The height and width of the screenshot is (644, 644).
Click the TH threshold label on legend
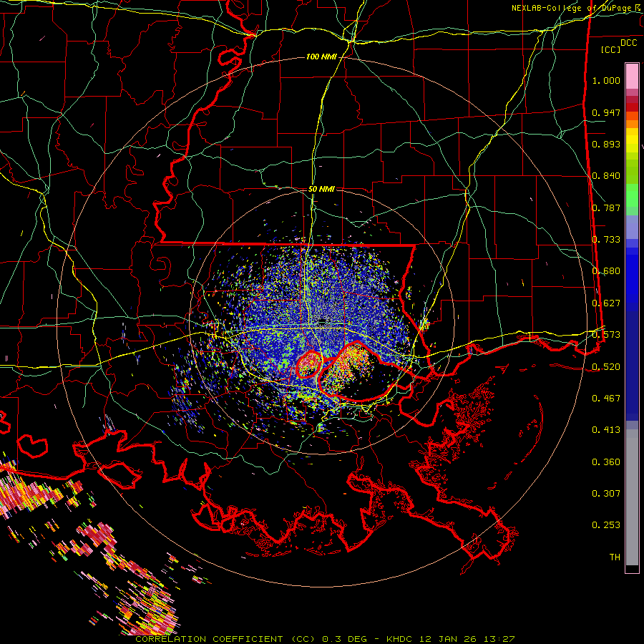615,557
